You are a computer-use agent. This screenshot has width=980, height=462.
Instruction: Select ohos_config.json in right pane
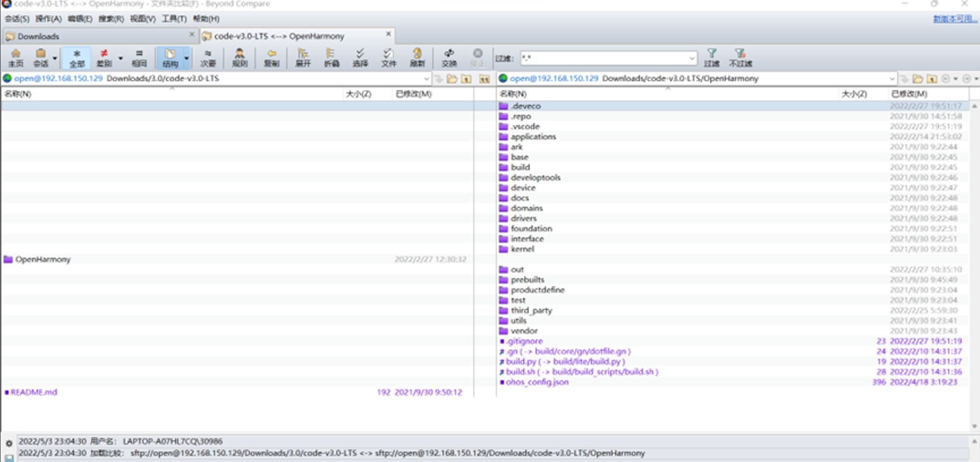pyautogui.click(x=537, y=382)
